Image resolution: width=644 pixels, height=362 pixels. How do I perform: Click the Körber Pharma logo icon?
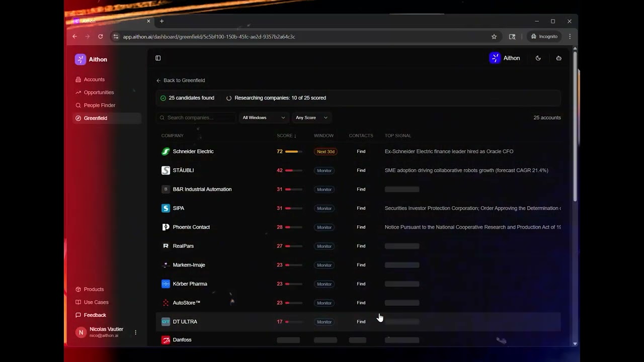coord(166,284)
